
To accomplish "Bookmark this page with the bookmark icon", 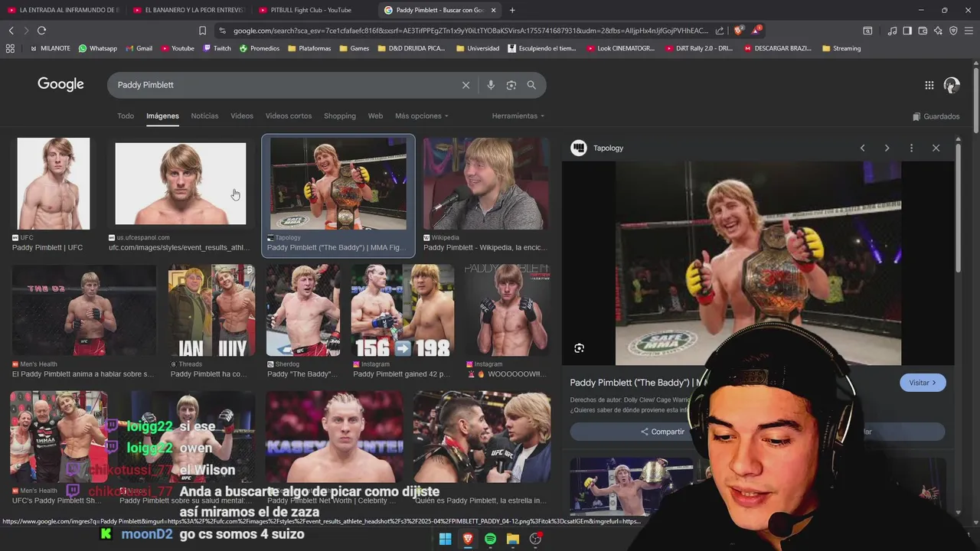I will (x=202, y=31).
